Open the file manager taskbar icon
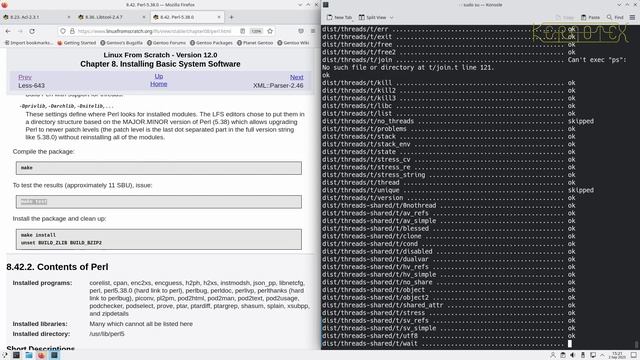The width and height of the screenshot is (640, 360). click(x=29, y=355)
